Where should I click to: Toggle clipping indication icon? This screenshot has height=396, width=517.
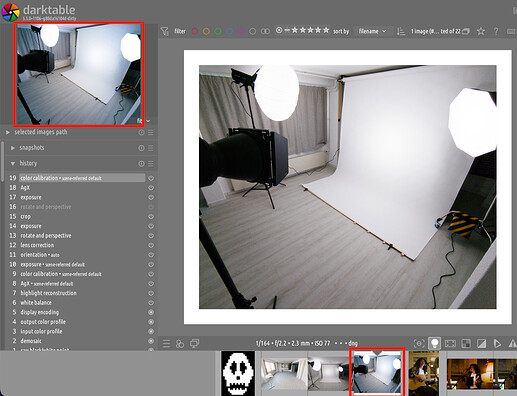click(481, 343)
